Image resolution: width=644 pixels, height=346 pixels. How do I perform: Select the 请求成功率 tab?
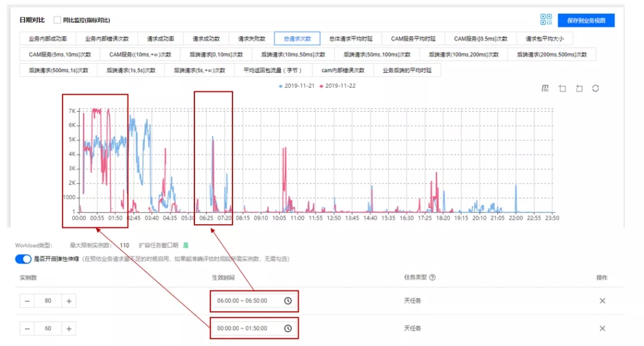tap(160, 39)
